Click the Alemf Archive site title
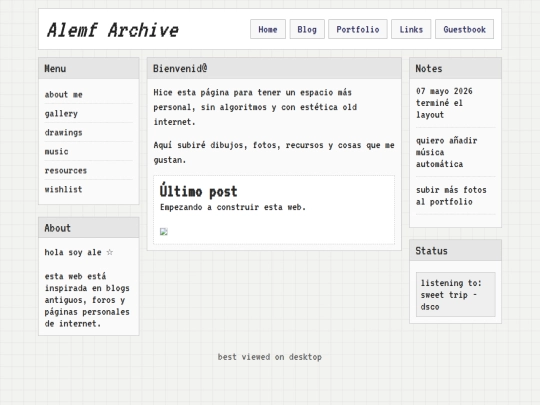 (x=113, y=30)
